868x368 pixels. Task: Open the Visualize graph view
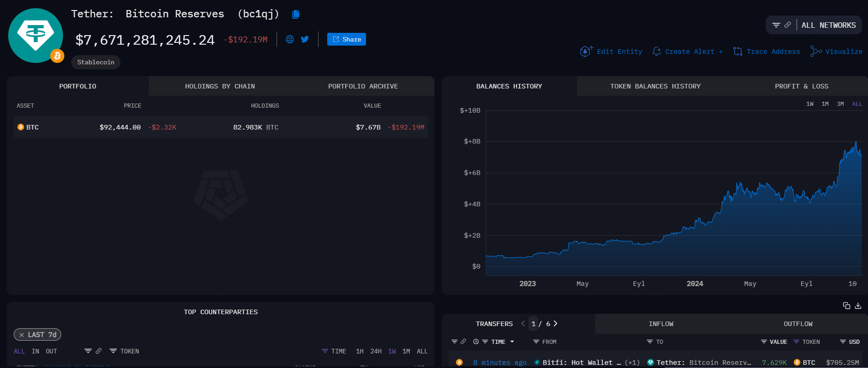click(837, 52)
